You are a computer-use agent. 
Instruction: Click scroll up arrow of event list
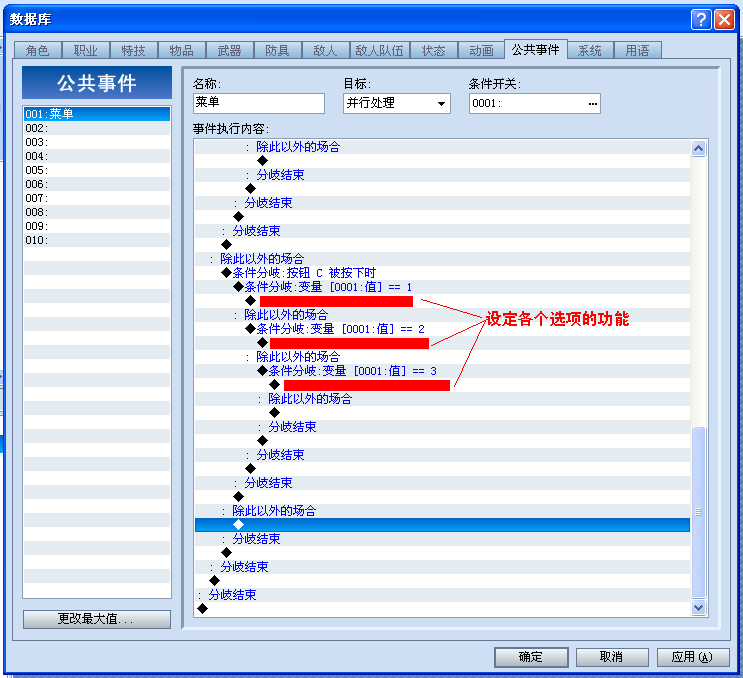[x=698, y=149]
